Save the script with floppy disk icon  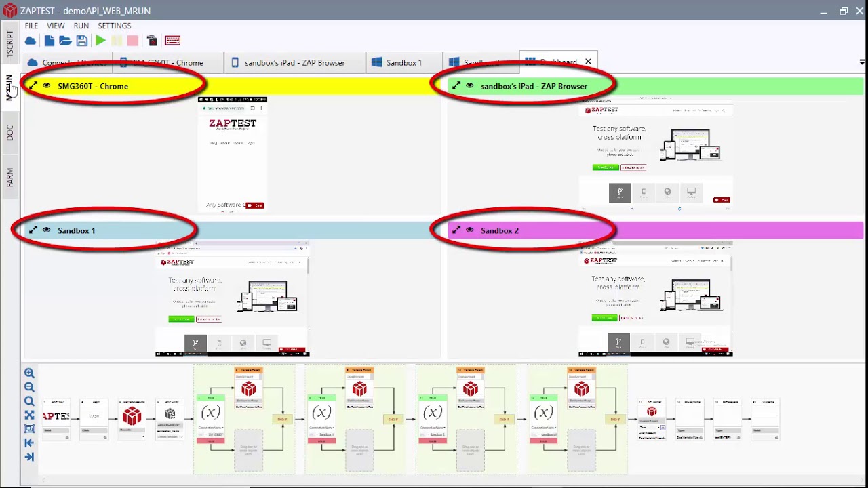82,41
